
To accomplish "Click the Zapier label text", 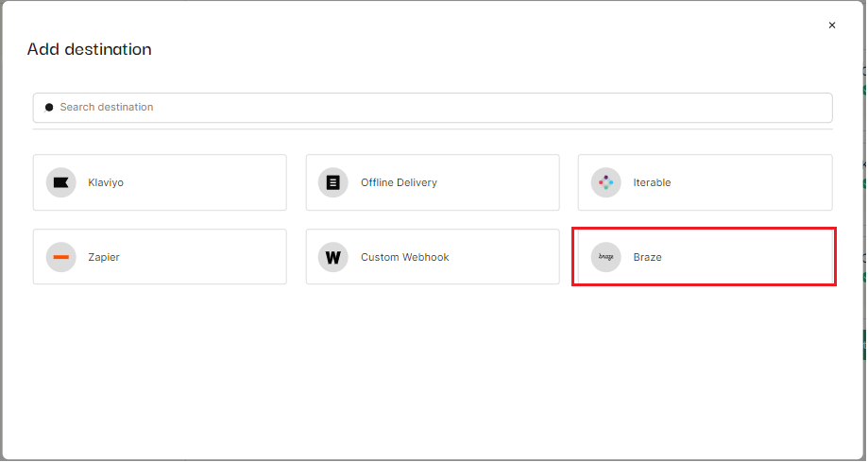I will 104,257.
